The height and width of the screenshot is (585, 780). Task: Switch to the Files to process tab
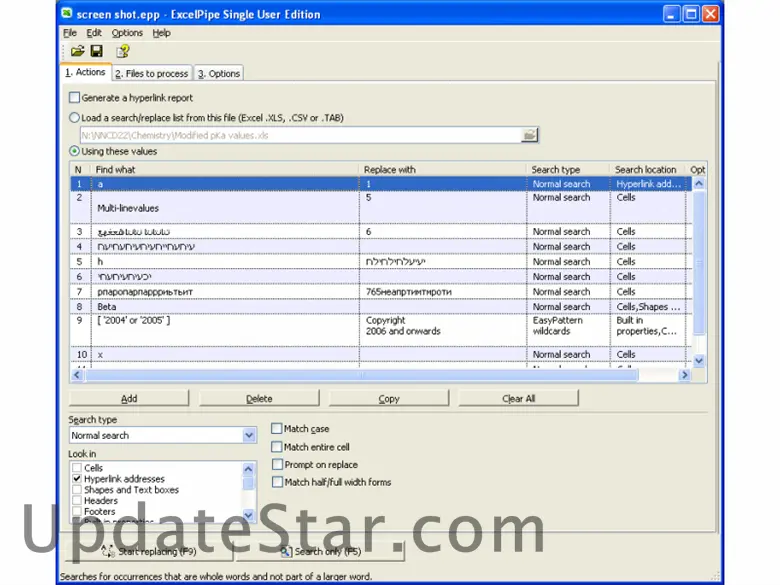click(152, 74)
